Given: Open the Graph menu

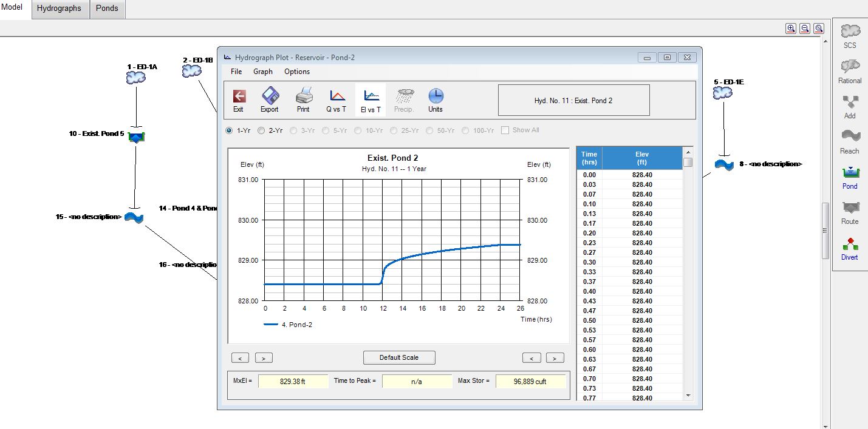Looking at the screenshot, I should click(263, 72).
